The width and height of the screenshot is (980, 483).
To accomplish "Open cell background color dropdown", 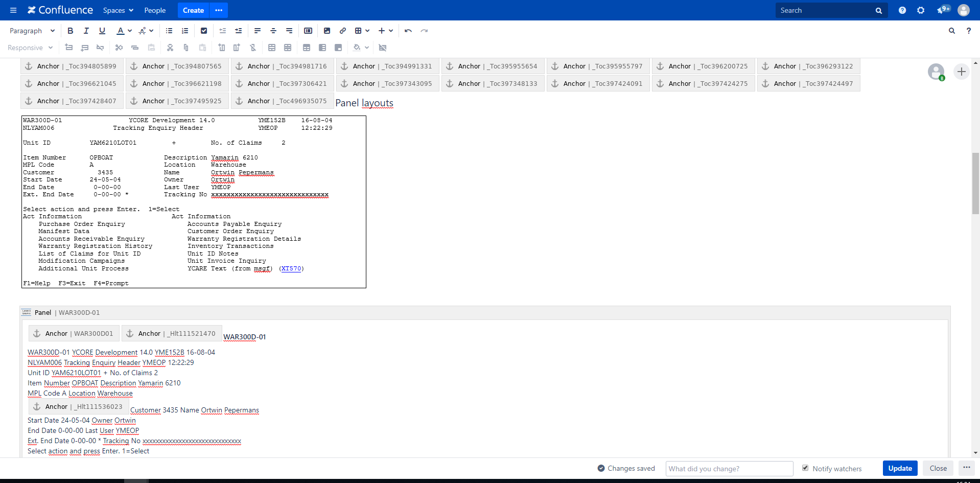I will tap(367, 48).
